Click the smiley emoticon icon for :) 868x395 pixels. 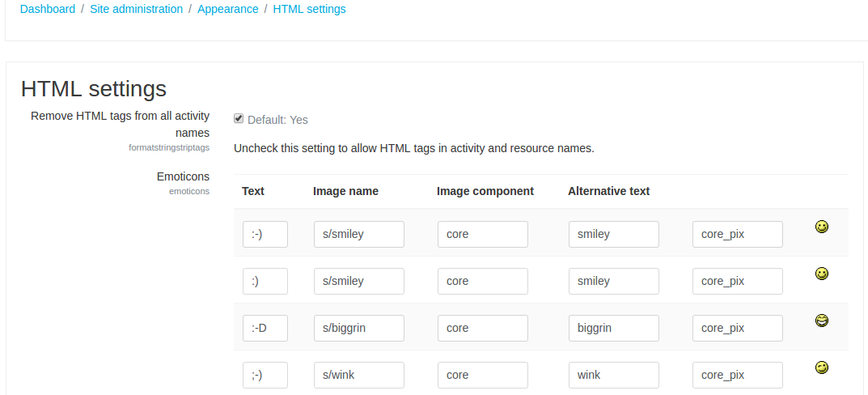822,274
